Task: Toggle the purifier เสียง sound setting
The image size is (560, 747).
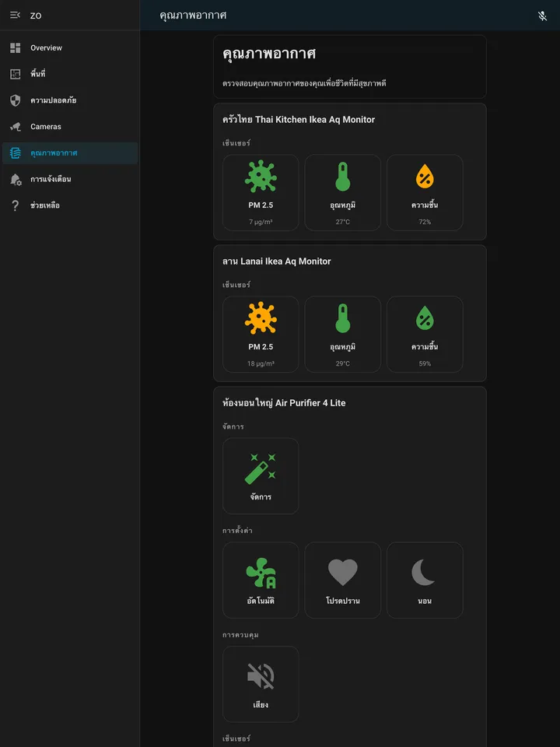Action: pyautogui.click(x=261, y=684)
